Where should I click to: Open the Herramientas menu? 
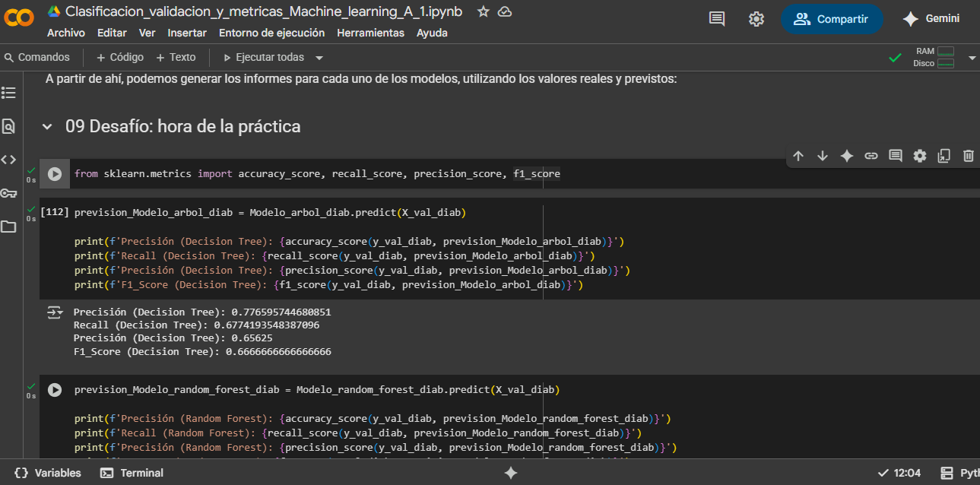(x=371, y=33)
